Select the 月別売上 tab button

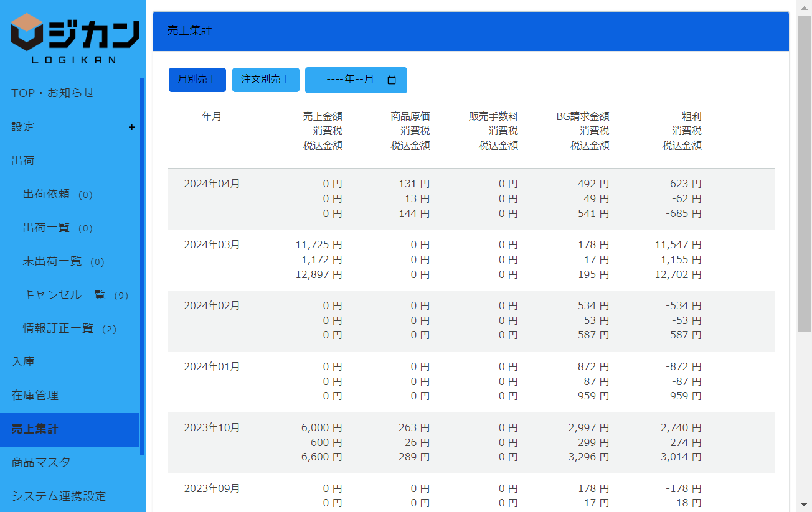click(197, 80)
